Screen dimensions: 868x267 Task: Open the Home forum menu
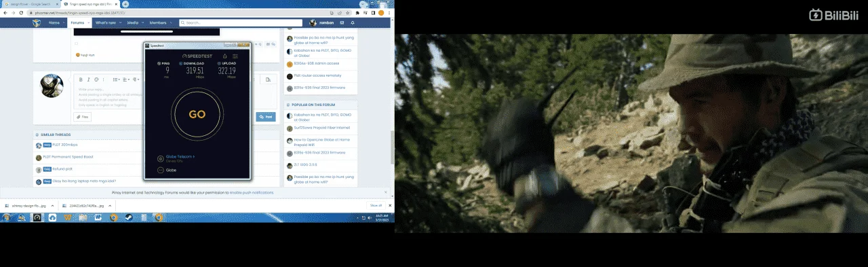pyautogui.click(x=54, y=22)
